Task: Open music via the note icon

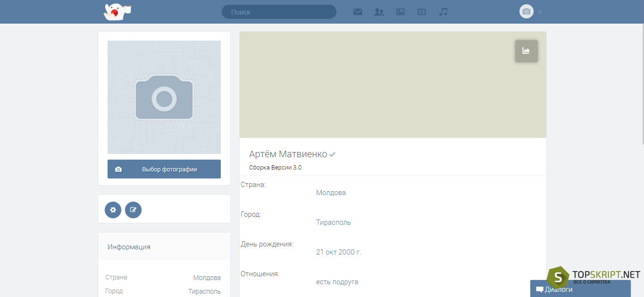Action: point(443,12)
